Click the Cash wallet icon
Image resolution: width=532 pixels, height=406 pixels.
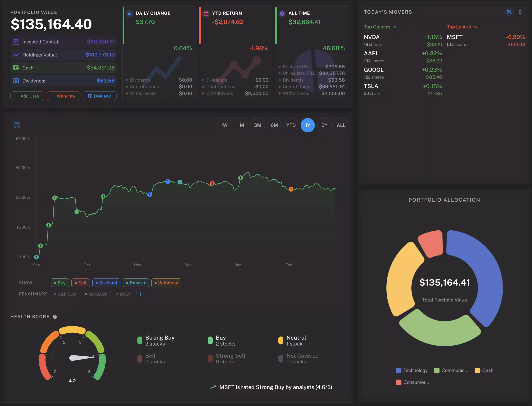point(16,68)
